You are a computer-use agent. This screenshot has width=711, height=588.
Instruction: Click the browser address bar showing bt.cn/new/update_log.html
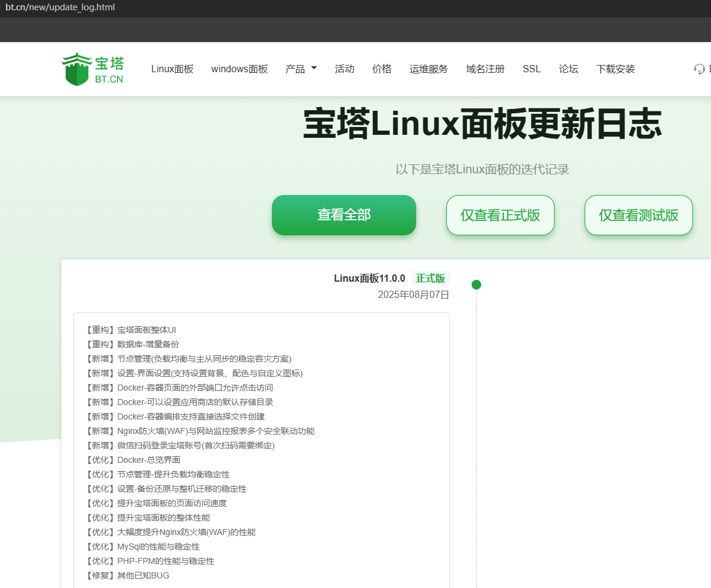coord(60,8)
